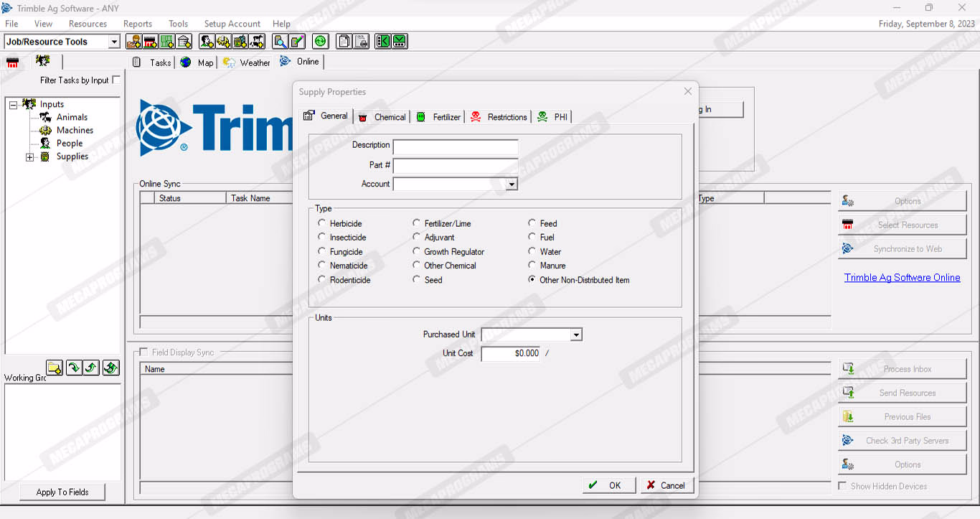Select Machines in the Inputs tree

(x=75, y=130)
